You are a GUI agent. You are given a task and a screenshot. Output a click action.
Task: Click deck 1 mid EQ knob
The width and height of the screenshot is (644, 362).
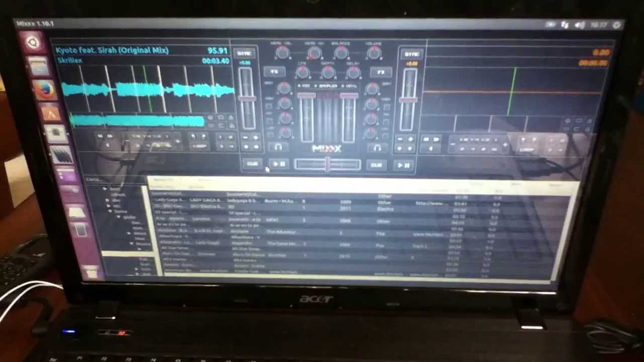click(x=285, y=119)
